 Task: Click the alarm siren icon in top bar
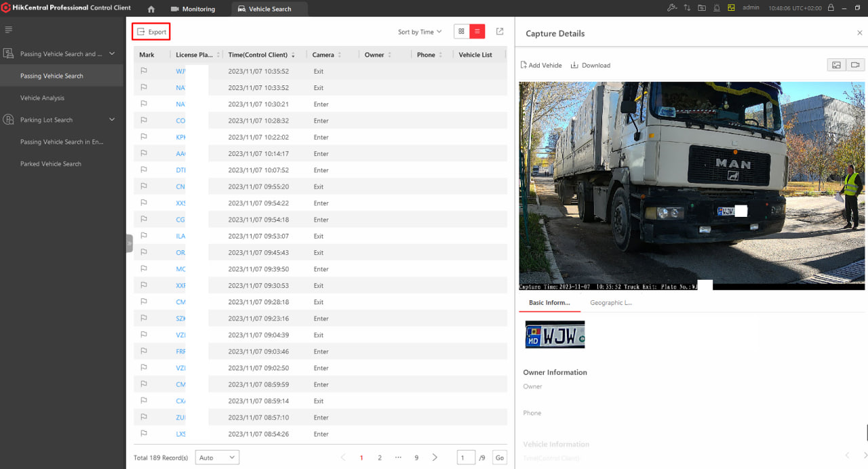(x=717, y=8)
